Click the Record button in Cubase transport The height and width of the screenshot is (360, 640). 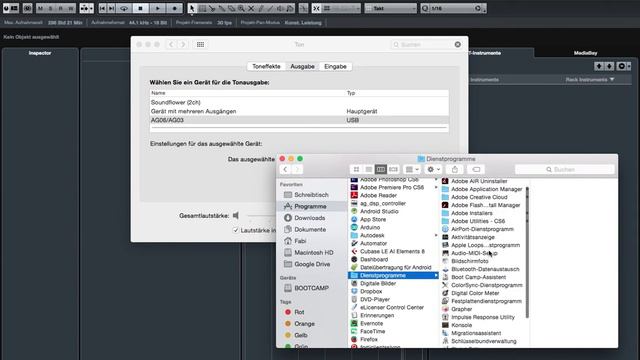point(174,8)
